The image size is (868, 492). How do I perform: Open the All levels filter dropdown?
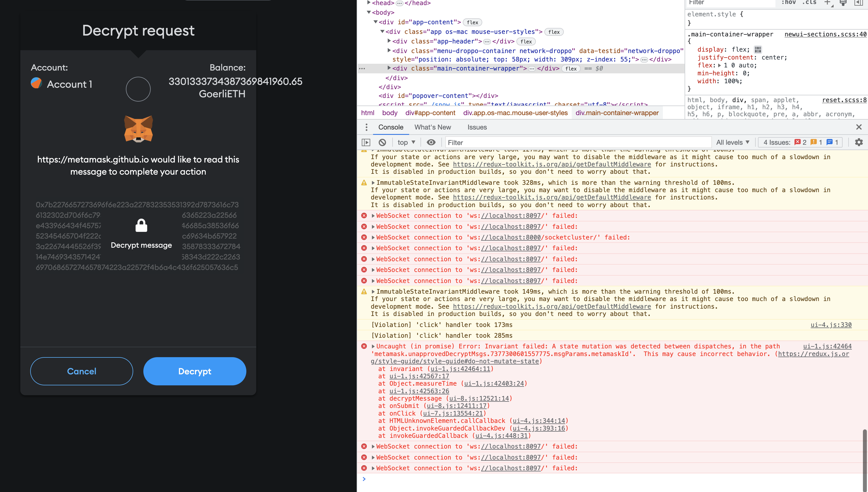(732, 142)
